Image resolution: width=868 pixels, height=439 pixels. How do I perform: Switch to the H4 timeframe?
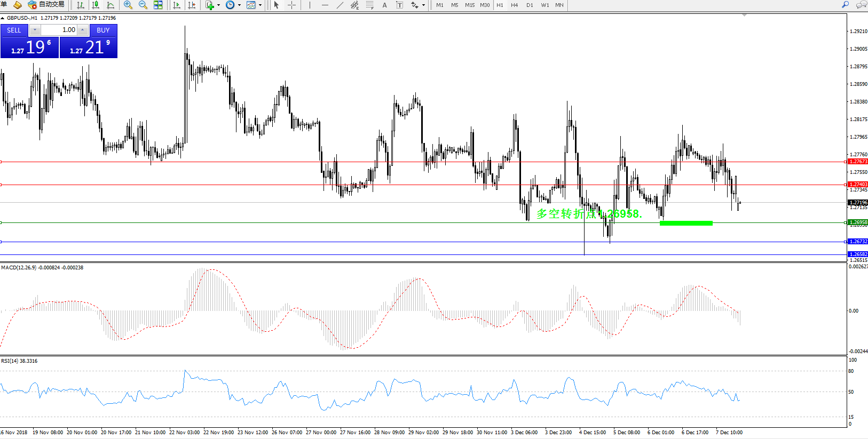(x=514, y=5)
